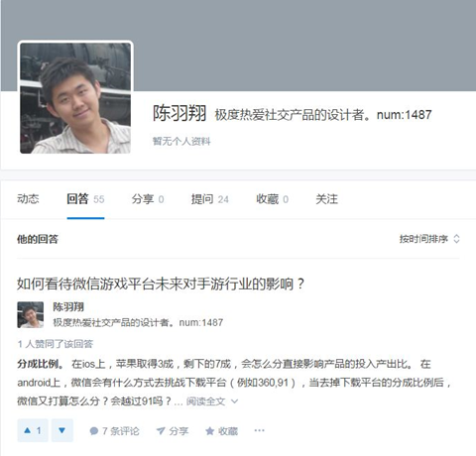Switch to the 关注 tab
The image size is (476, 456).
[327, 199]
